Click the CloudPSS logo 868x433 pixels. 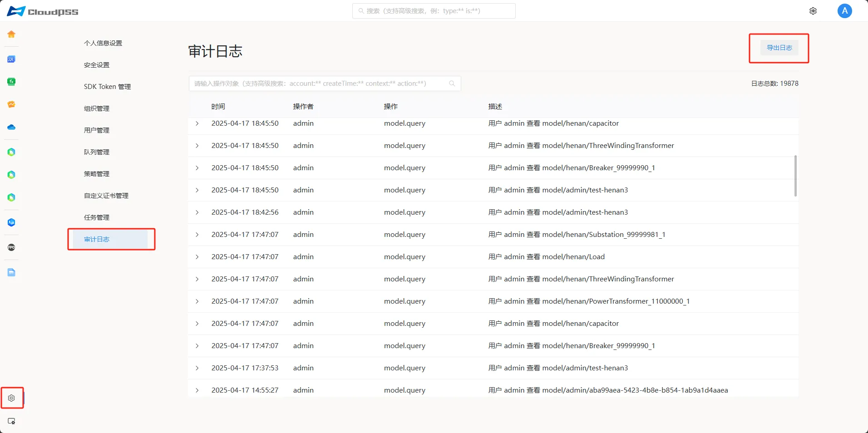coord(43,11)
